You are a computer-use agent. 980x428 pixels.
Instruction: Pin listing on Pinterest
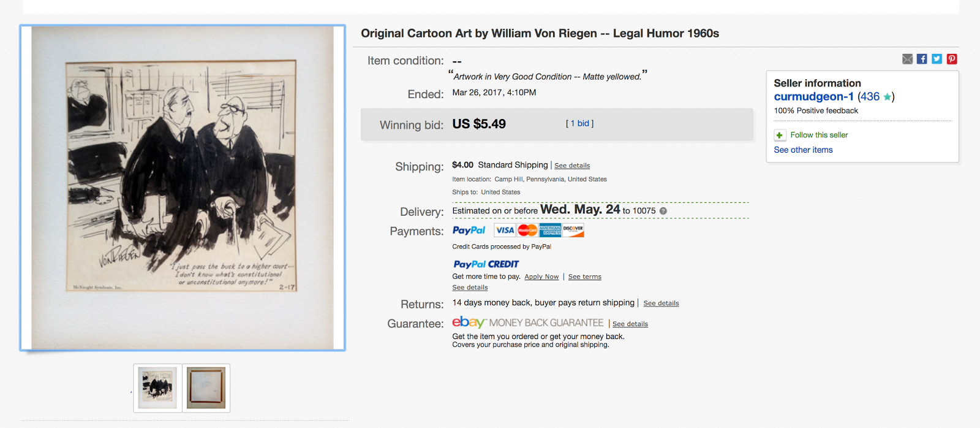pos(952,59)
